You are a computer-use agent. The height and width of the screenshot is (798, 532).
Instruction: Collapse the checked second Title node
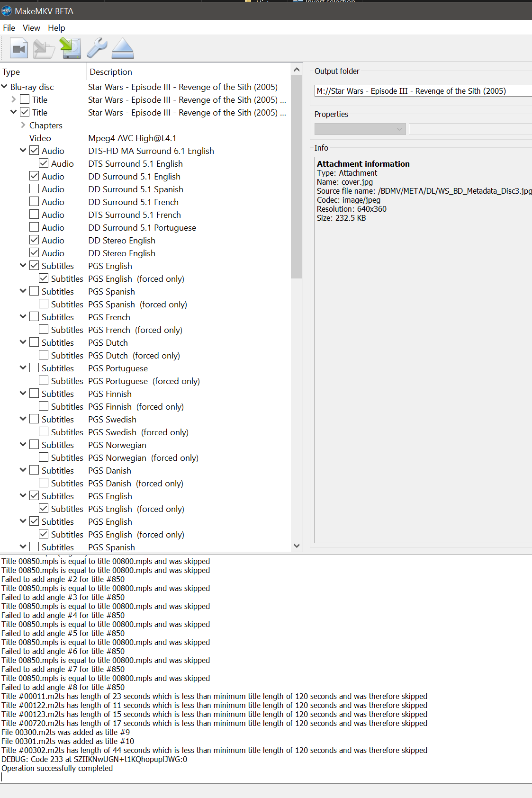pyautogui.click(x=14, y=112)
